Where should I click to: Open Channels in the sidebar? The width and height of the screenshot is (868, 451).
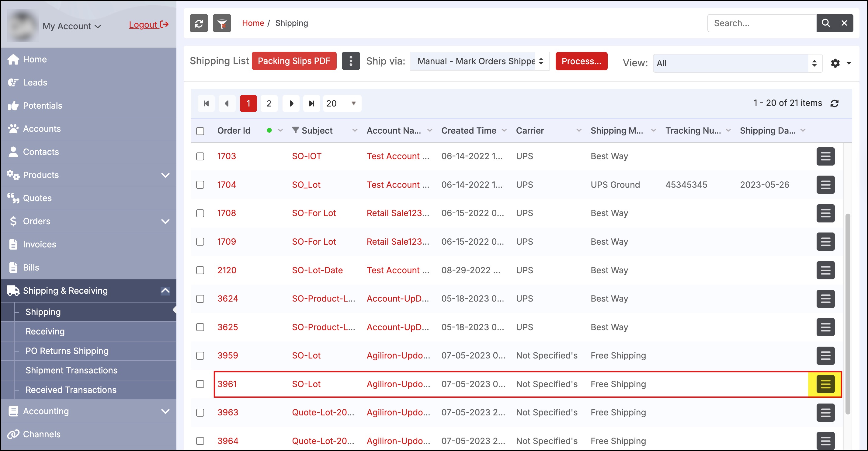coord(88,435)
